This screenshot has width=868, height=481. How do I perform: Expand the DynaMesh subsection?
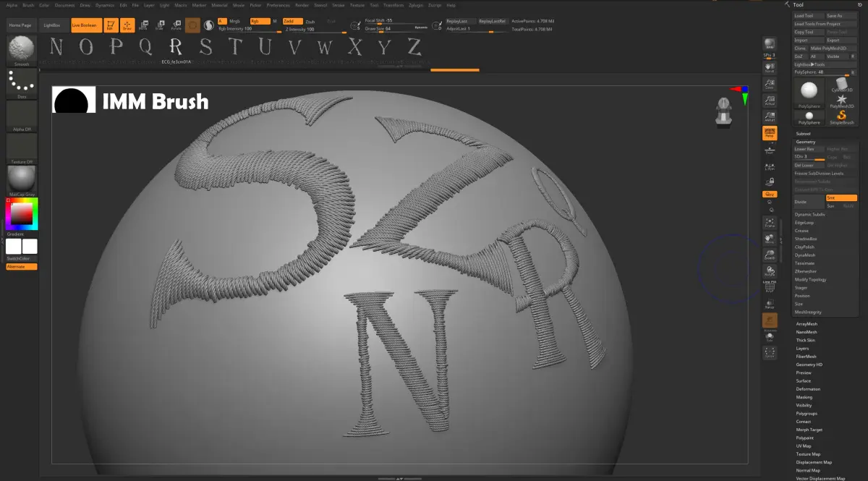tap(804, 255)
